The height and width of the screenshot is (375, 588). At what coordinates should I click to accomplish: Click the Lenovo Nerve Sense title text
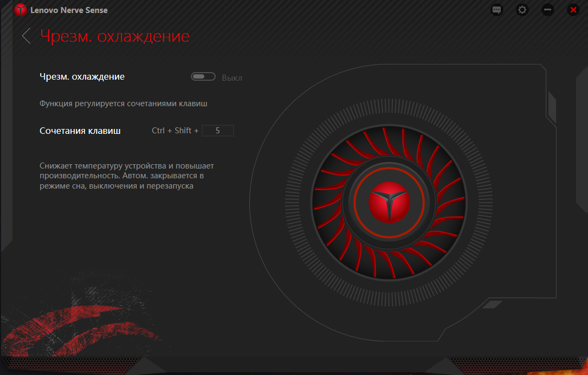(69, 10)
